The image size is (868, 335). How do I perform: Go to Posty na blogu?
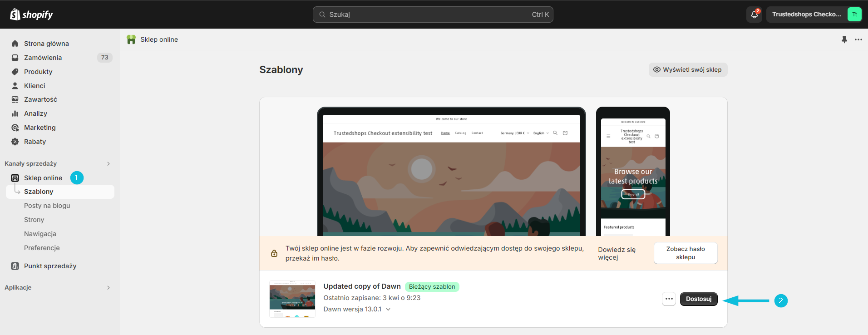(x=47, y=206)
